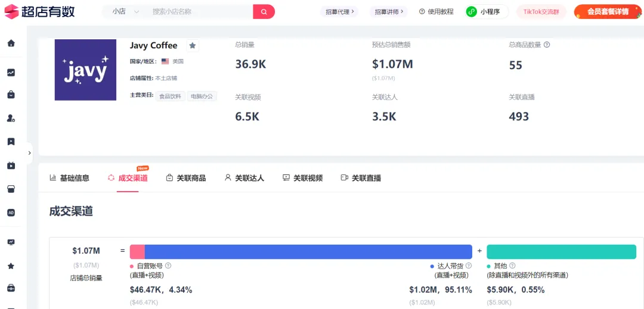This screenshot has width=644, height=309.
Task: Click the help icon beside 达人带货
Action: (x=469, y=266)
